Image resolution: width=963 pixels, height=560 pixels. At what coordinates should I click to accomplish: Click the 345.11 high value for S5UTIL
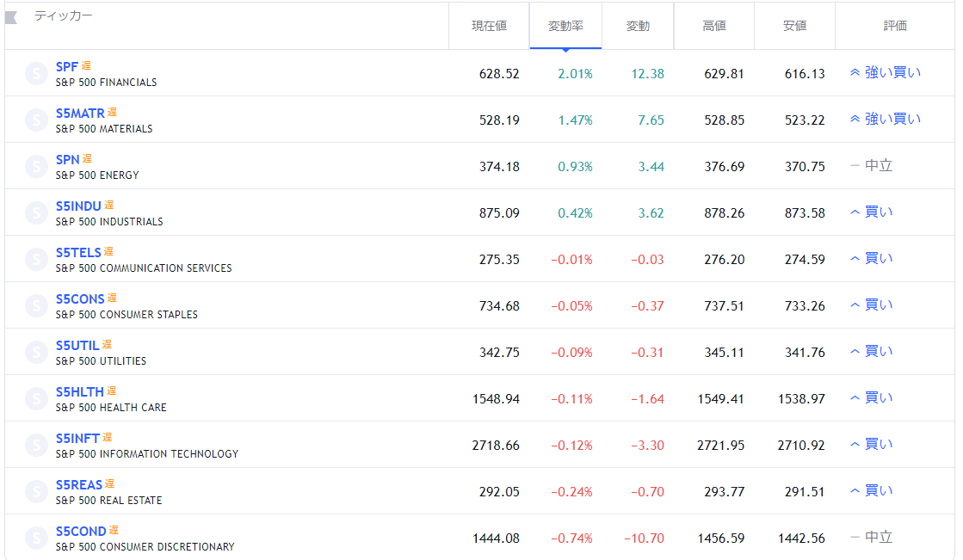pyautogui.click(x=724, y=353)
